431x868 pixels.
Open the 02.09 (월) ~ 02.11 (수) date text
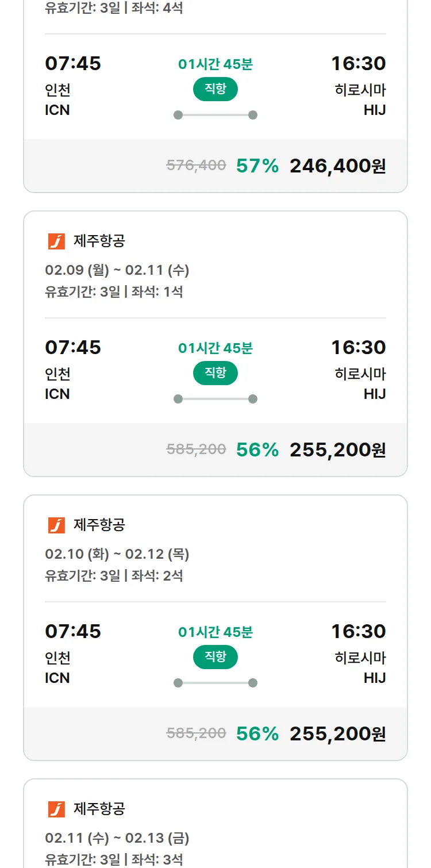[117, 270]
